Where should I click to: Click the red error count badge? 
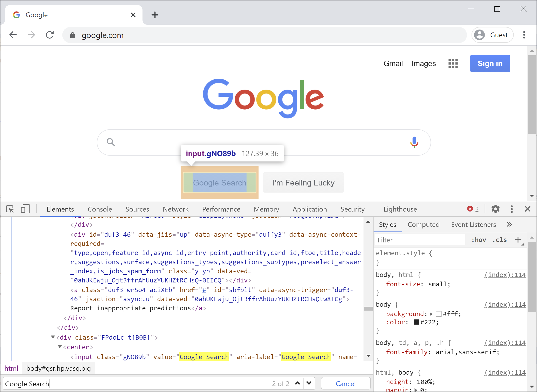tap(473, 209)
